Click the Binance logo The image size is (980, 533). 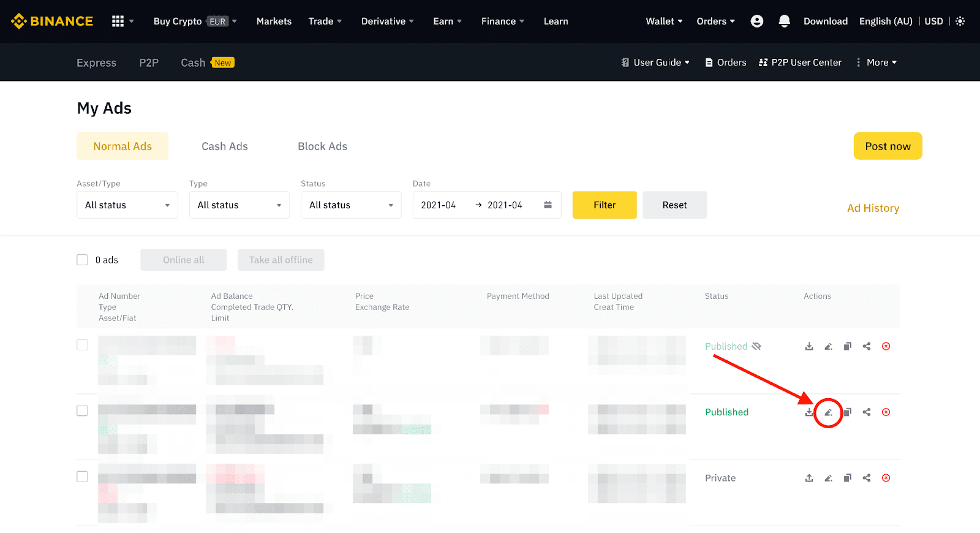(52, 21)
